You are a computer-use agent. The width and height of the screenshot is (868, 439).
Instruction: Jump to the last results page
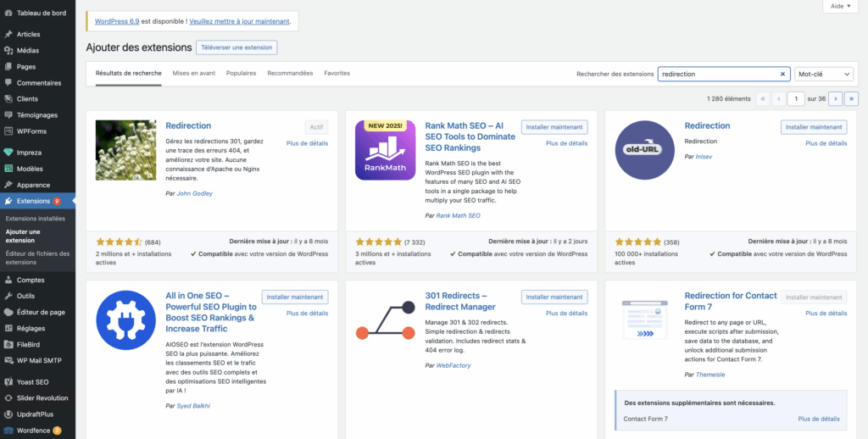(851, 98)
